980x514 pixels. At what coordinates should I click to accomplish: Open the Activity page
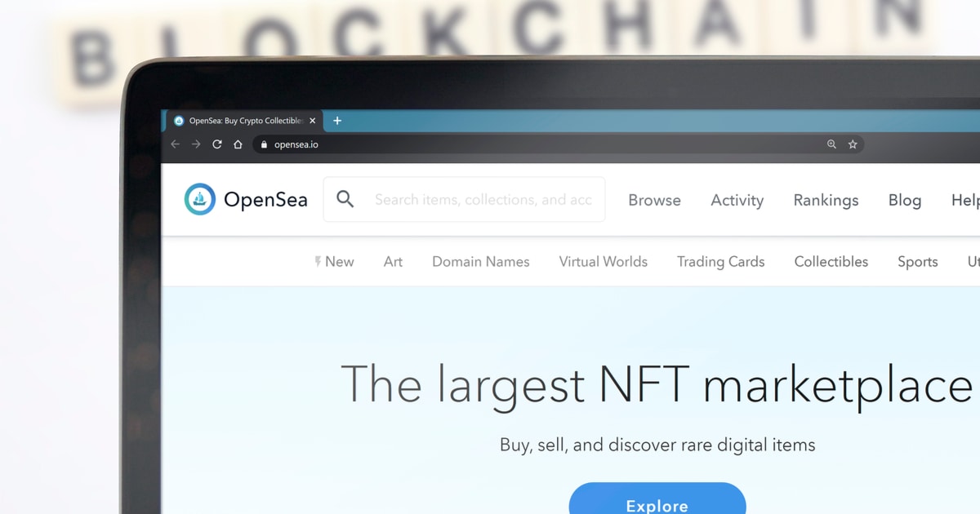[x=737, y=200]
